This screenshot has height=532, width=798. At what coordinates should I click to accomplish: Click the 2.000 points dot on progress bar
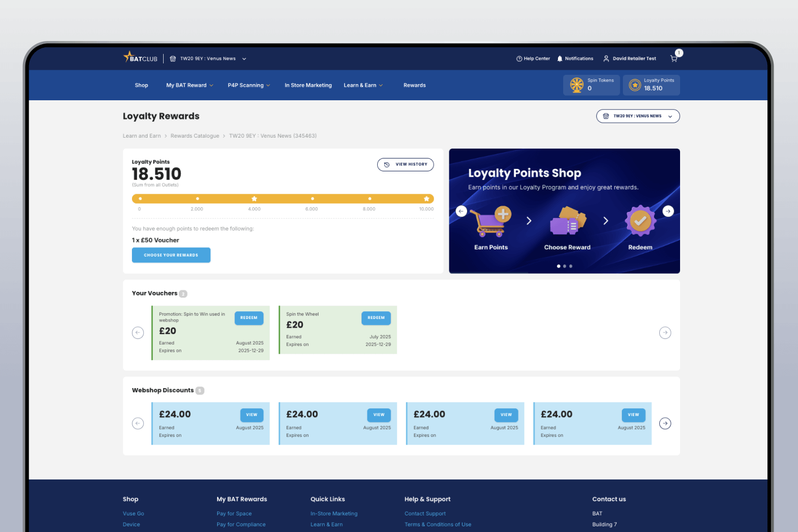(x=197, y=198)
